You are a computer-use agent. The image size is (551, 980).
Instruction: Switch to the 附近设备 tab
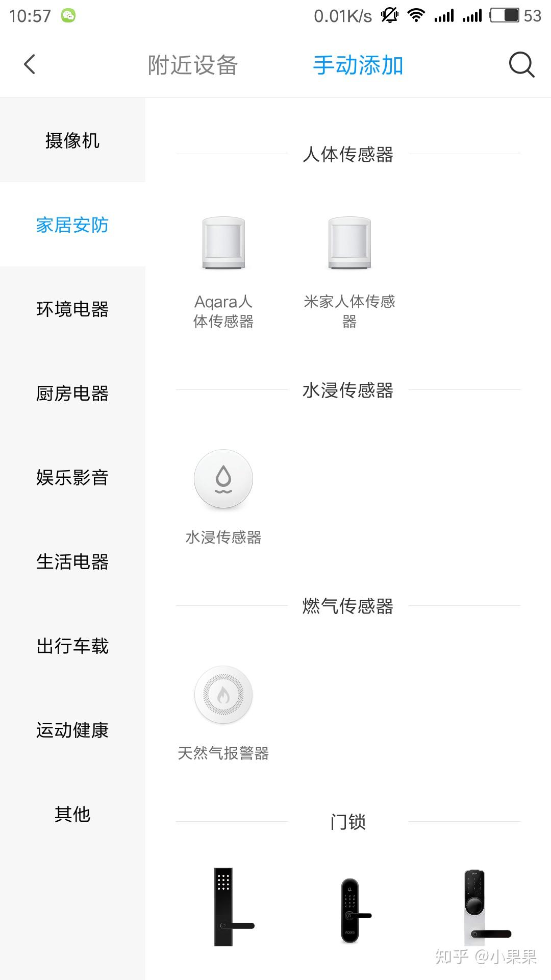[193, 65]
